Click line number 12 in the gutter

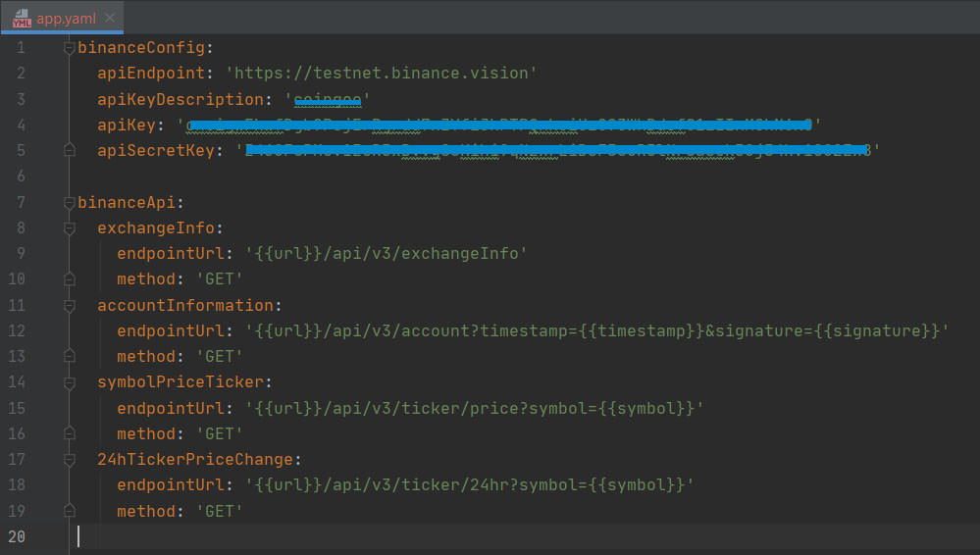coord(17,330)
